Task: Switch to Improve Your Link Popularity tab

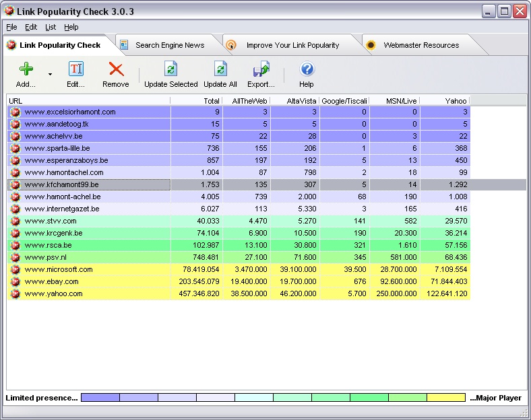Action: click(292, 45)
